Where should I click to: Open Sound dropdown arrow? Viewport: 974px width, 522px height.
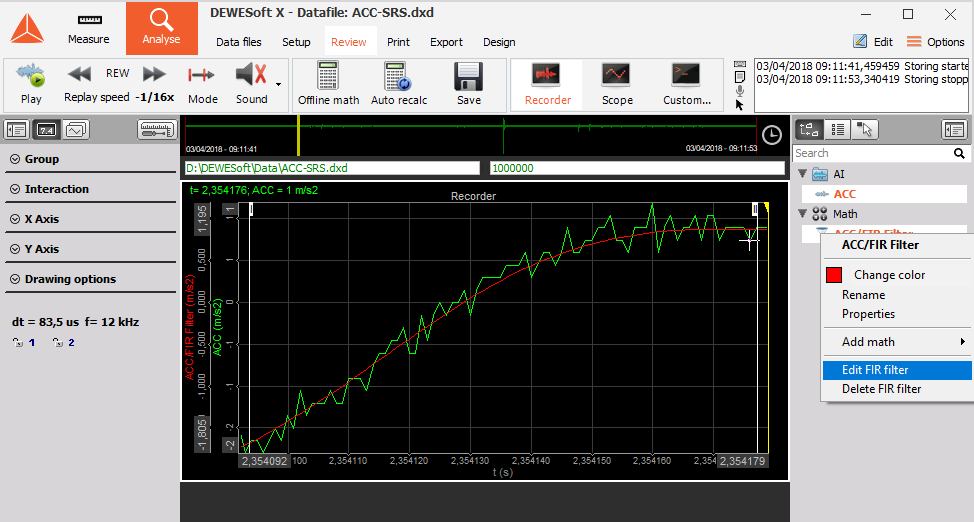[278, 84]
